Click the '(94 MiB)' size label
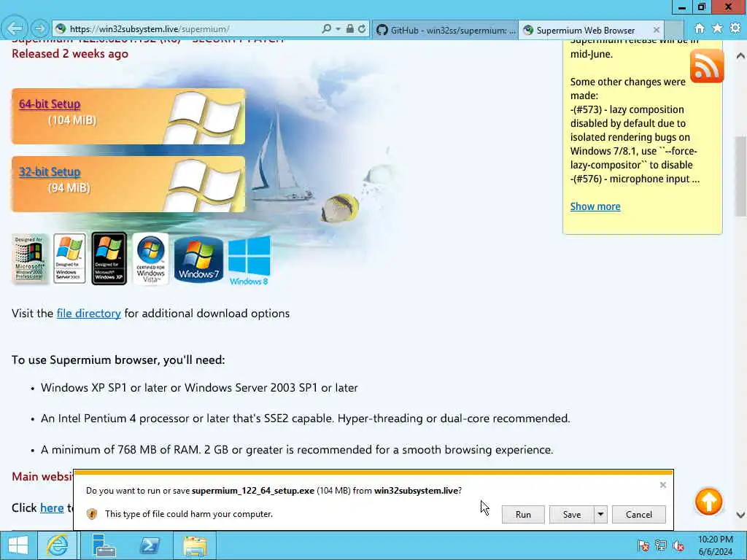The image size is (747, 560). coord(69,188)
